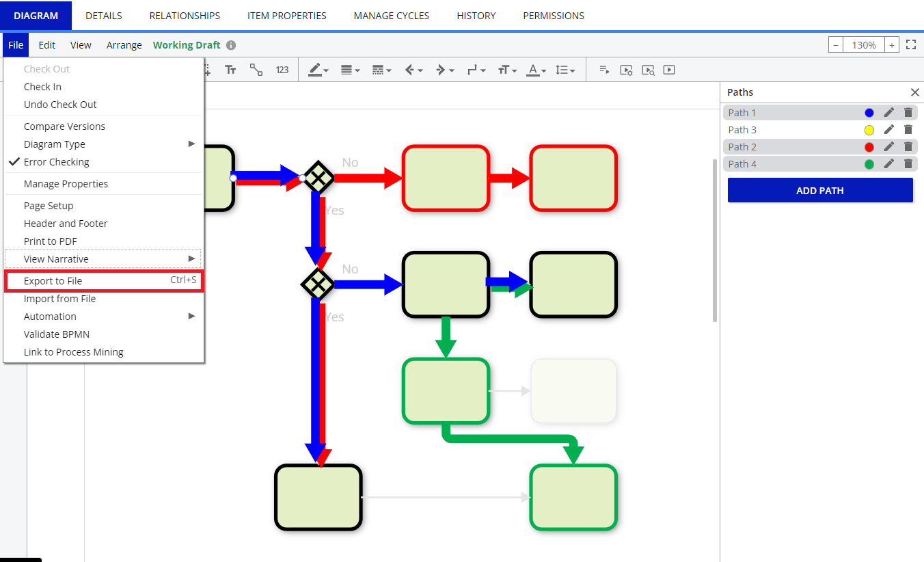Click the rightmost play presentation icon
Image resolution: width=924 pixels, height=562 pixels.
669,70
